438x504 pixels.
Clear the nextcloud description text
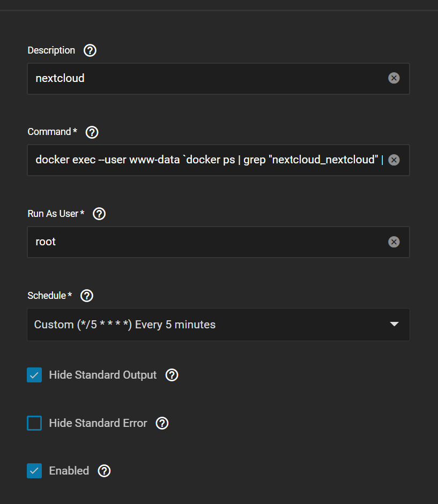[394, 78]
